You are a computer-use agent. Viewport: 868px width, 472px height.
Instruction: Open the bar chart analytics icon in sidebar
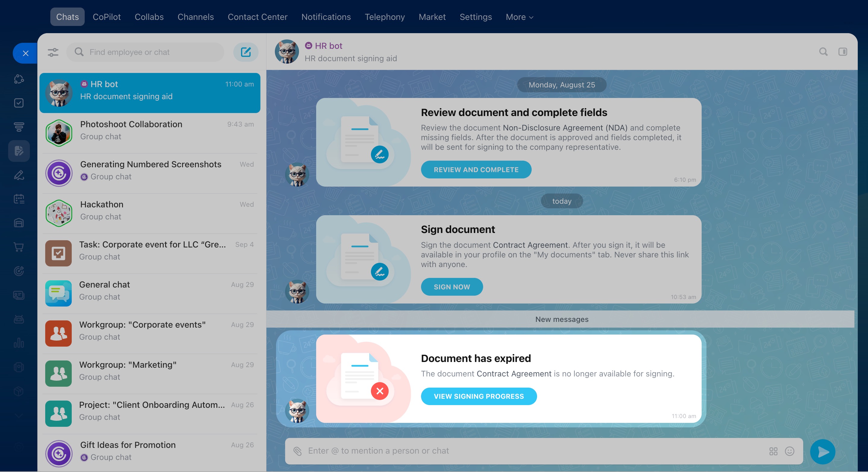click(x=19, y=343)
